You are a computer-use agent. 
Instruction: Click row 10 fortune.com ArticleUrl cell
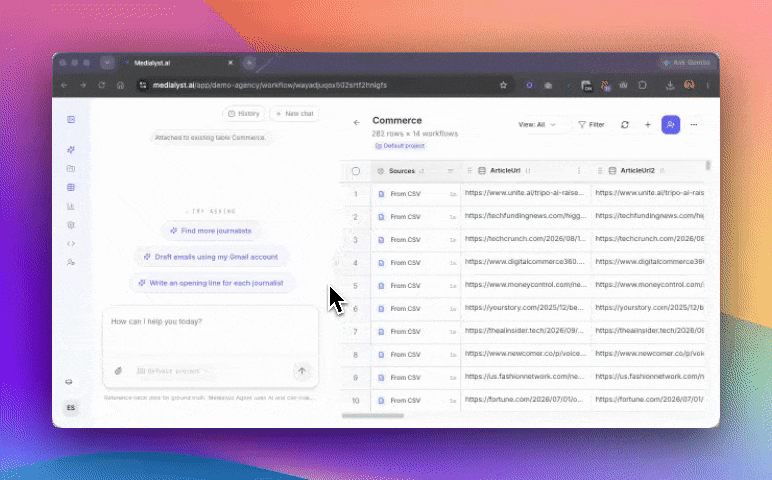(x=525, y=399)
